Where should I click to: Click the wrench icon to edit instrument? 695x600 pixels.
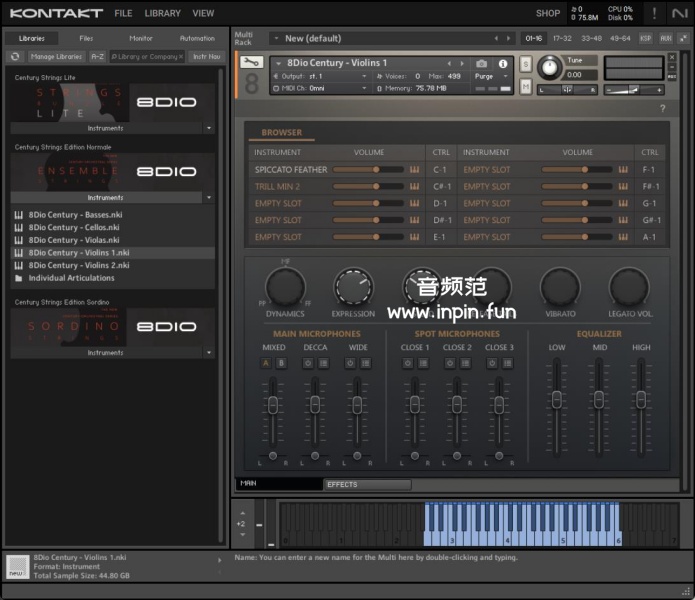(253, 63)
